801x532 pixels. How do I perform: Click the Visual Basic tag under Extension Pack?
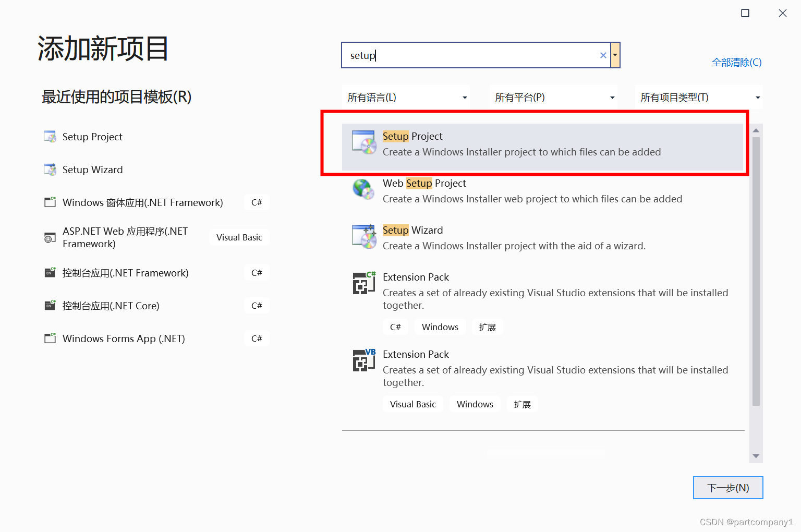413,404
